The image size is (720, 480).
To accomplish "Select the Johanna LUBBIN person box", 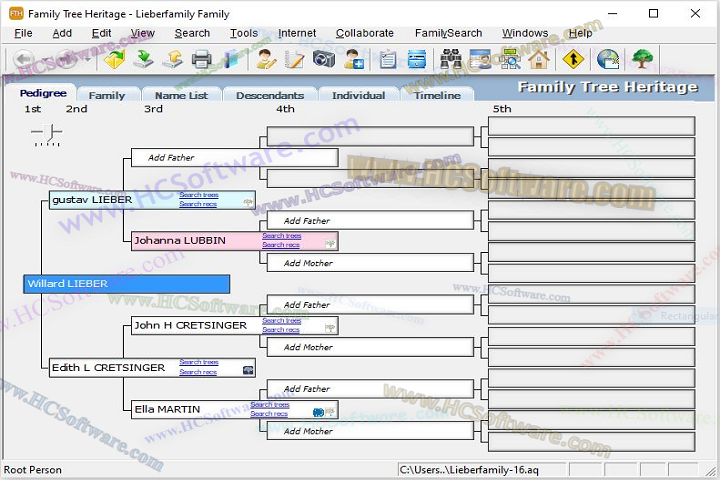I will (x=235, y=241).
